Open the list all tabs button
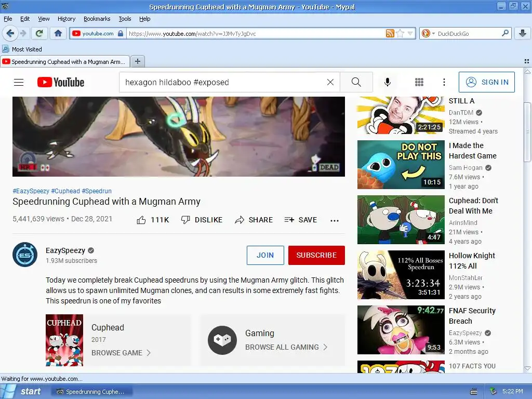This screenshot has height=399, width=532. point(527,61)
